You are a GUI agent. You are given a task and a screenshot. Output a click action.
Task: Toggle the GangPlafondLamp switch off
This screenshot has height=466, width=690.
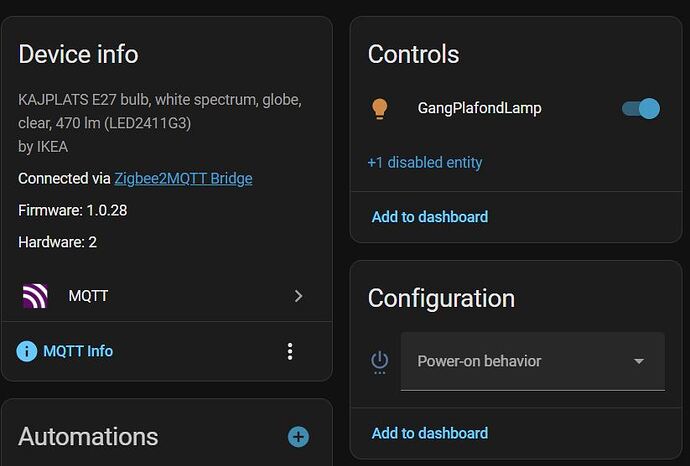(641, 108)
